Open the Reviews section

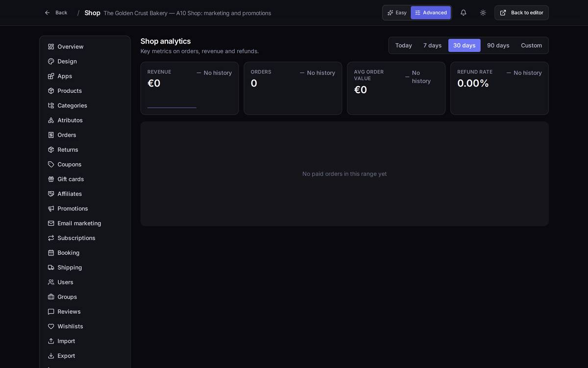[x=85, y=312]
